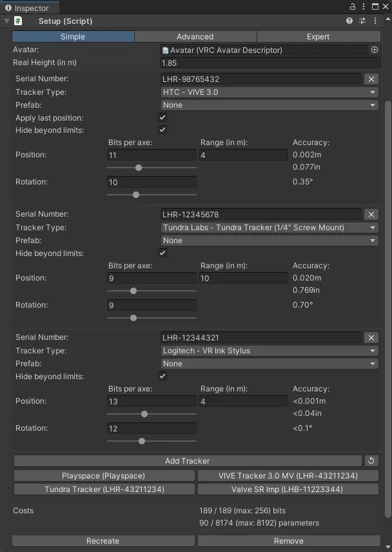The height and width of the screenshot is (552, 392).
Task: Switch to the Advanced tab
Action: (x=195, y=37)
